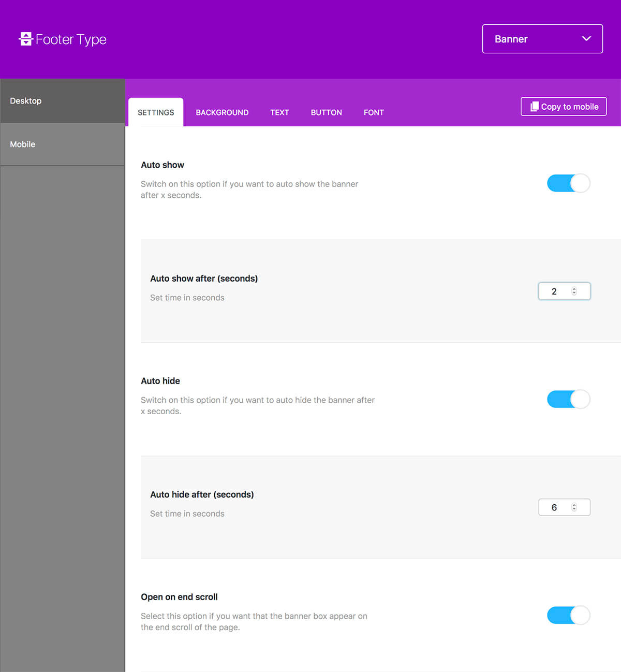Click the Auto hide after stepper arrows
This screenshot has width=621, height=672.
[x=574, y=507]
